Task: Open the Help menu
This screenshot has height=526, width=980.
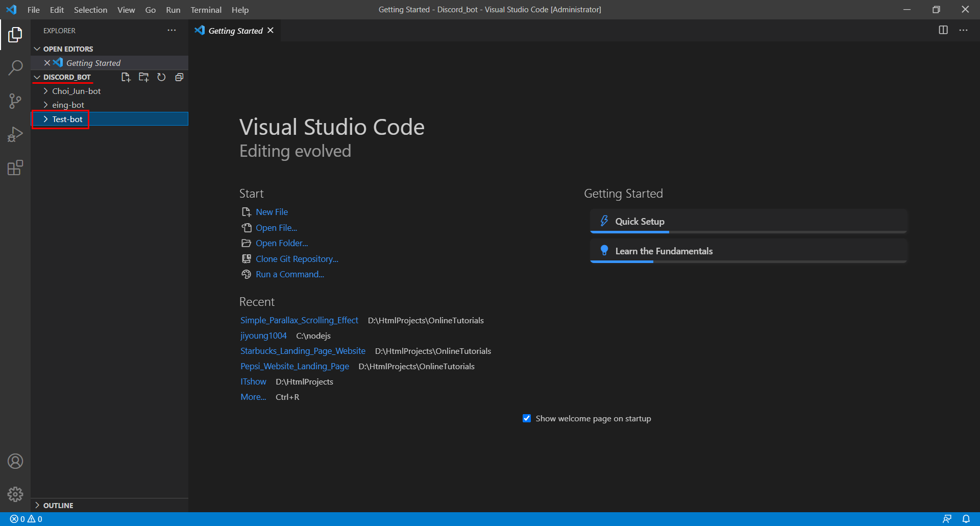Action: pyautogui.click(x=240, y=10)
